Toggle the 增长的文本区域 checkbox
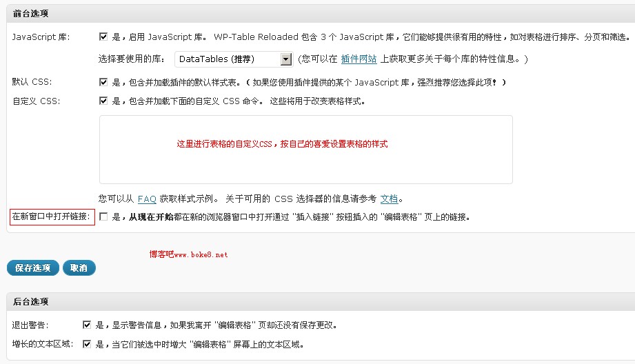The height and width of the screenshot is (364, 635). [87, 344]
